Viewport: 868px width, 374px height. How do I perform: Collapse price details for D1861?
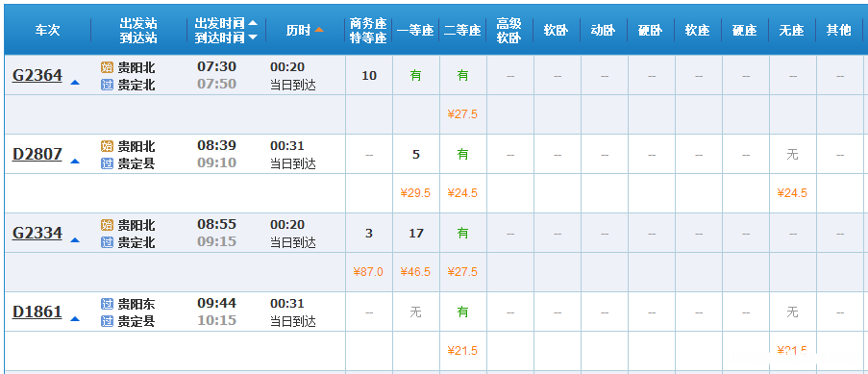pos(75,318)
